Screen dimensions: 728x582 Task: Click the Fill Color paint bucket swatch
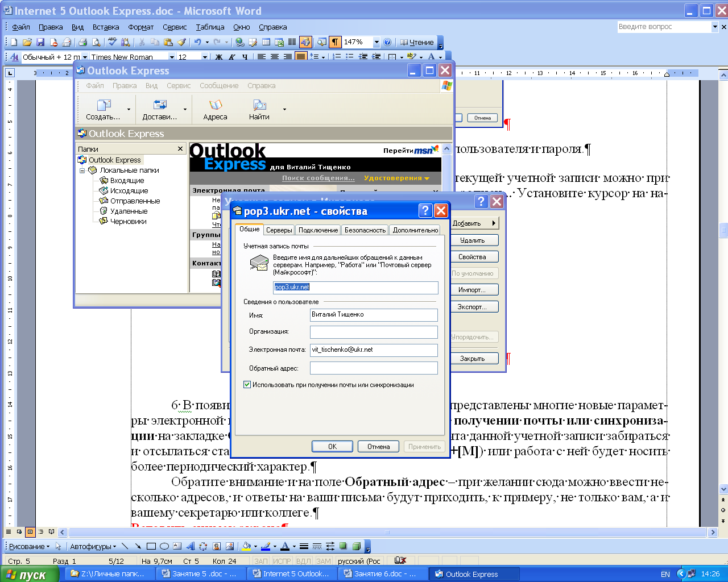246,546
